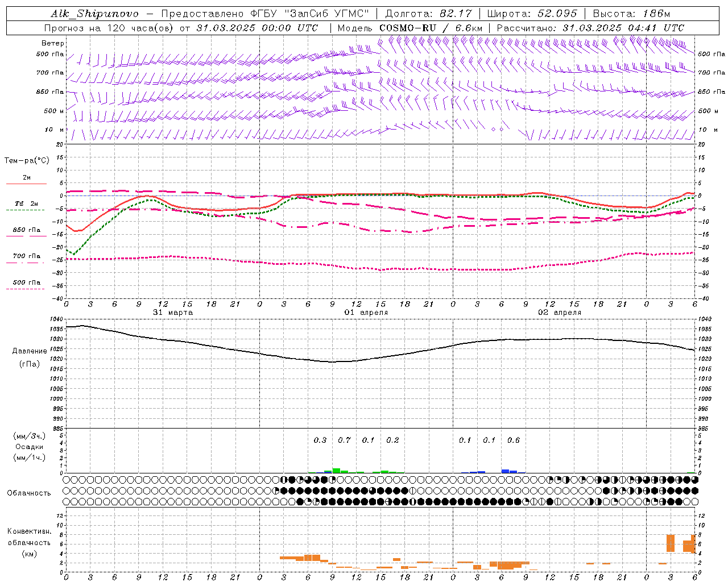
Task: Click the tallest green precipitation bar
Action: (336, 471)
